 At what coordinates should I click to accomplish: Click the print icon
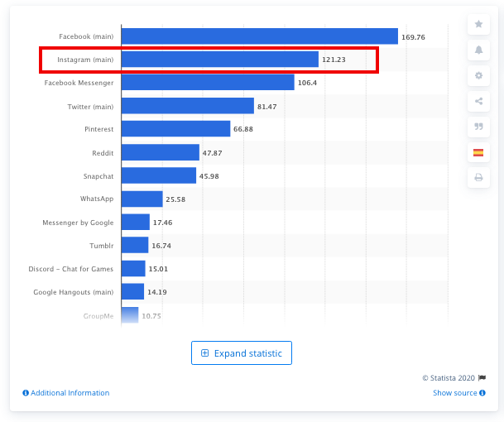[x=478, y=177]
